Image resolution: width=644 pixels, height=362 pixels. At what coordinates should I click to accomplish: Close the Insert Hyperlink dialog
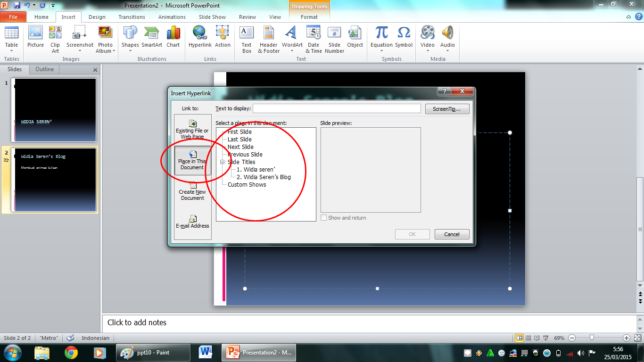click(x=462, y=91)
